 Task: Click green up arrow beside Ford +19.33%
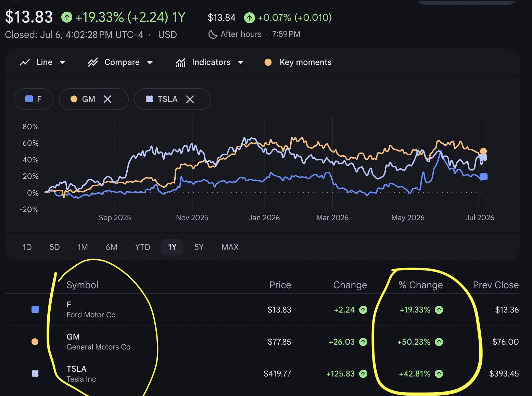(x=439, y=310)
